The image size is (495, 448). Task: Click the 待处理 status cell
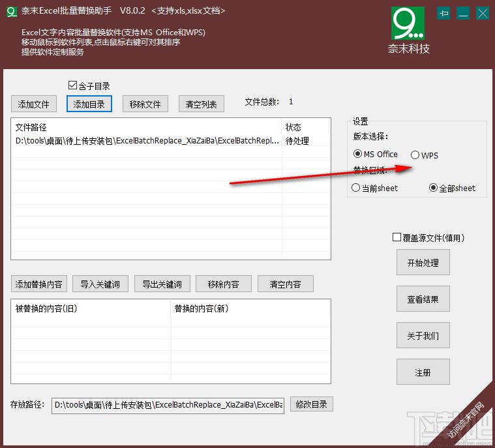pos(297,141)
